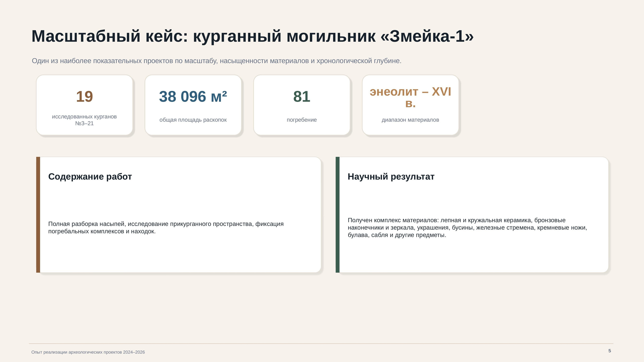Click paragraph starting "Полная разборка насыпей"
Viewport: 644px width, 362px height.
click(x=166, y=228)
